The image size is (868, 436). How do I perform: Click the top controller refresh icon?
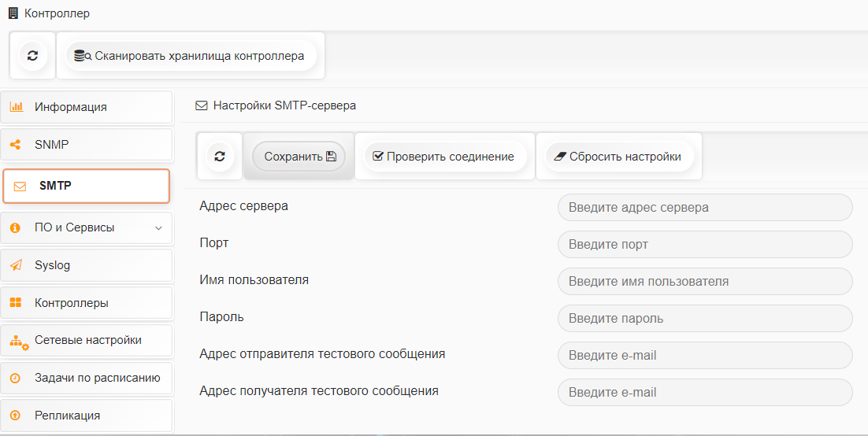(32, 55)
